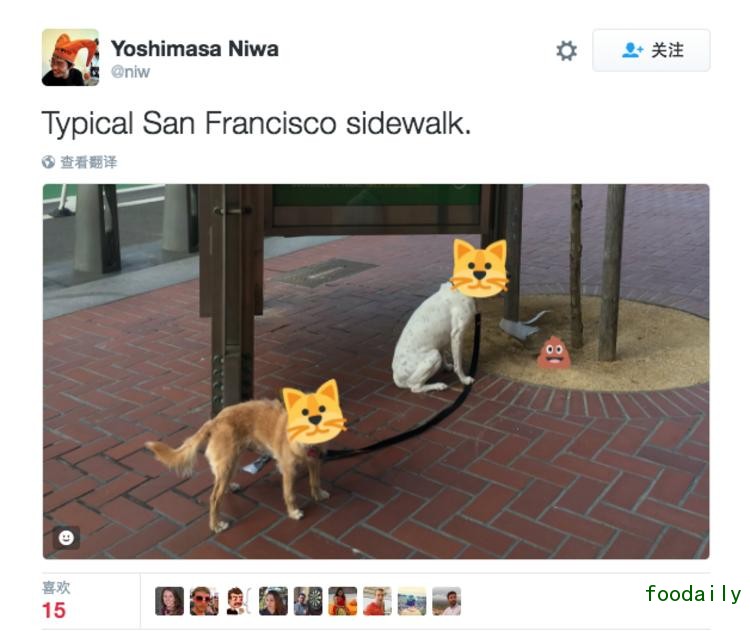The image size is (750, 631).
Task: Click 查看翻译 to view translation
Action: pos(88,162)
